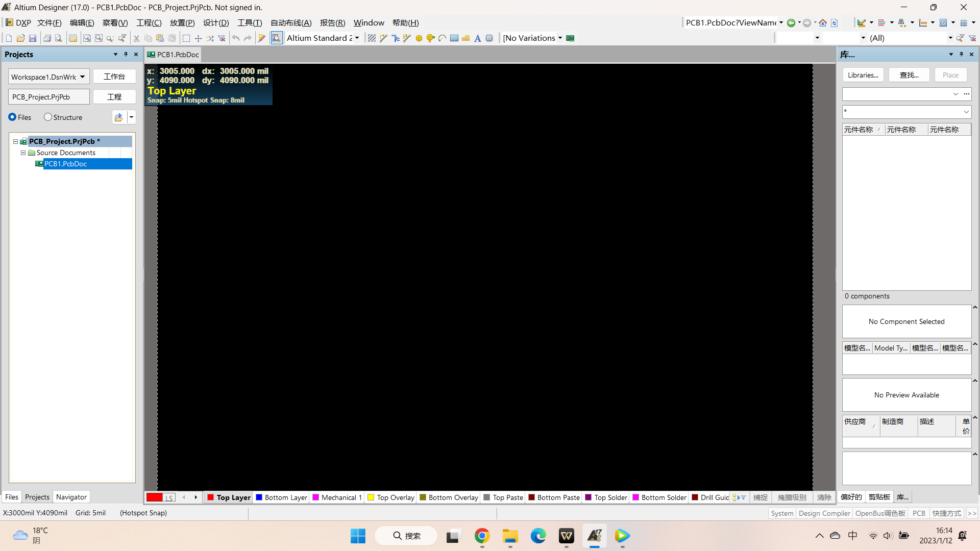Click the 查找... search button
The image size is (980, 551).
pos(909,75)
